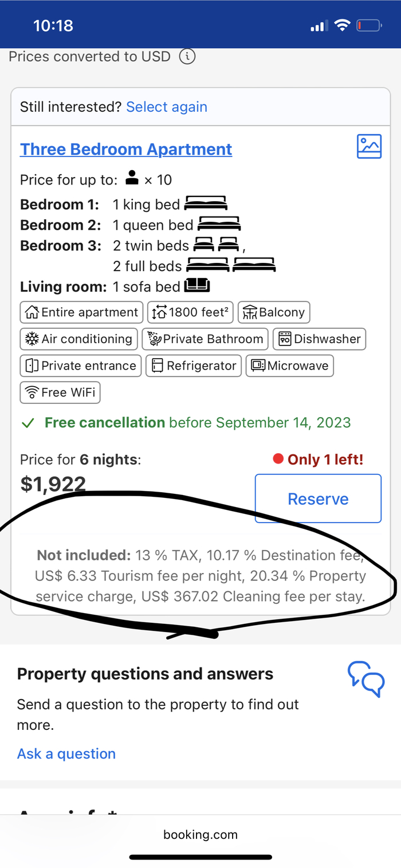The width and height of the screenshot is (401, 868).
Task: Tap the Entire apartment amenity tag
Action: 81,312
